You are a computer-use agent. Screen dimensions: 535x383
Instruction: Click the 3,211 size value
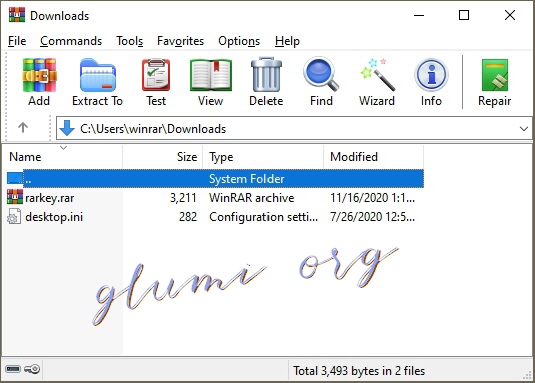coord(183,197)
